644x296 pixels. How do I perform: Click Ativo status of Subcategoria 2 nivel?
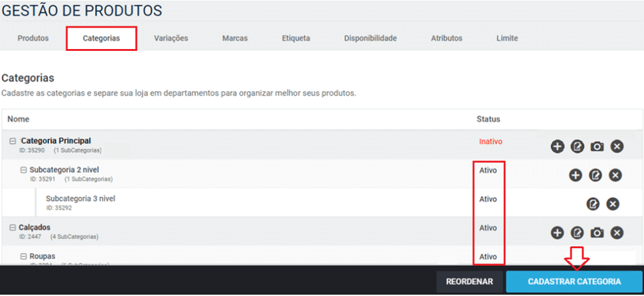[x=488, y=170]
